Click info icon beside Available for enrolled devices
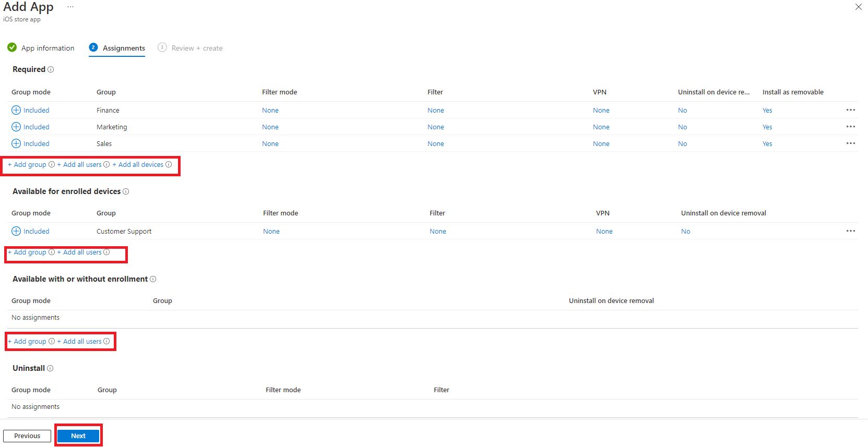 126,191
